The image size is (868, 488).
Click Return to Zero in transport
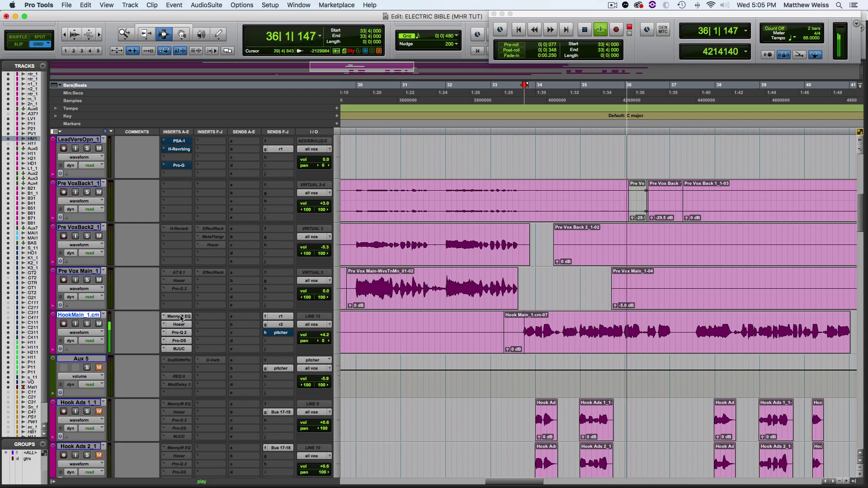tap(519, 30)
